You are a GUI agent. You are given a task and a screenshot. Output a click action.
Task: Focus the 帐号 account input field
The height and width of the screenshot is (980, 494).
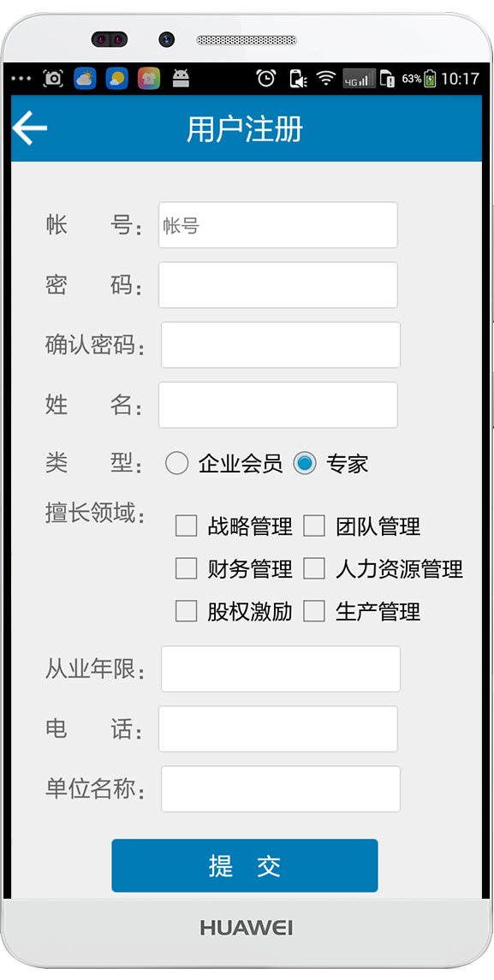pos(278,225)
